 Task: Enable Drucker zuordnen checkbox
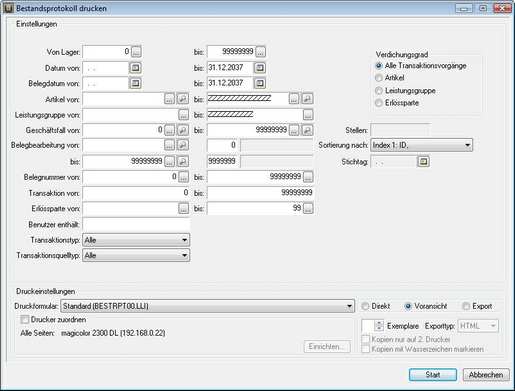[x=24, y=319]
